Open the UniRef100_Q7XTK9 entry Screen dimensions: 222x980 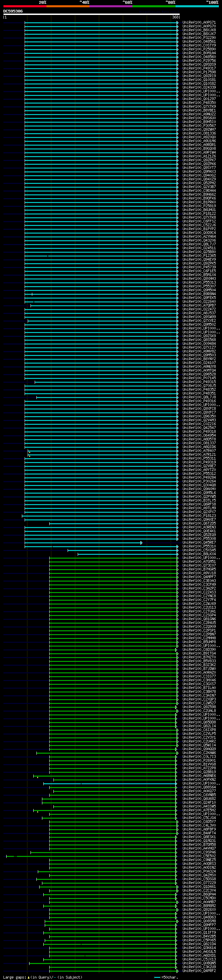point(199,106)
